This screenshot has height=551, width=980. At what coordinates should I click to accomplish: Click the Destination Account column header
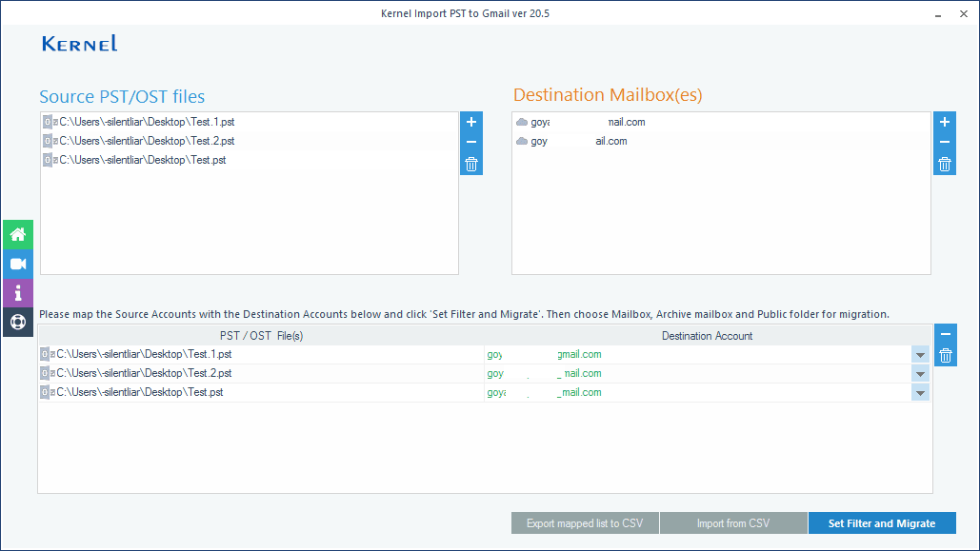tap(707, 336)
